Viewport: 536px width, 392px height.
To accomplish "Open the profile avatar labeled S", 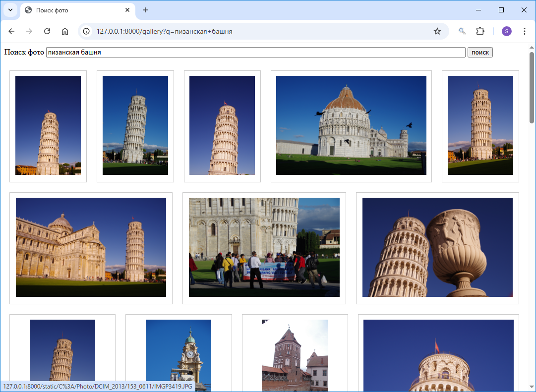I will coord(506,31).
